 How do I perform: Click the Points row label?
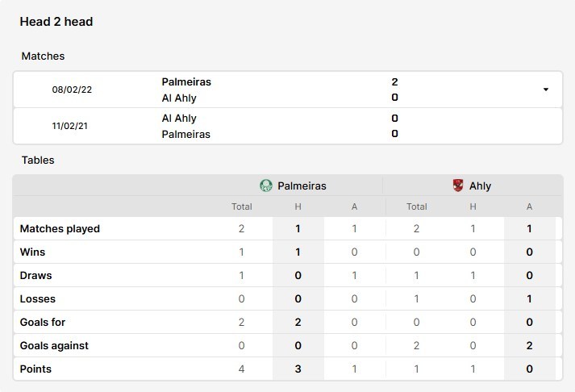coord(35,369)
